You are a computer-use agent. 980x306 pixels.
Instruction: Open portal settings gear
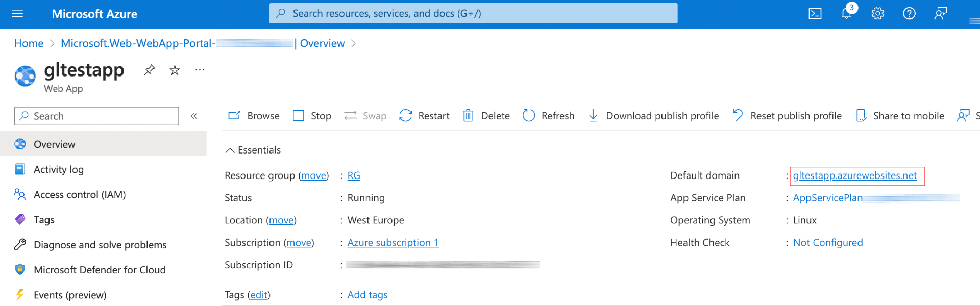pyautogui.click(x=878, y=14)
